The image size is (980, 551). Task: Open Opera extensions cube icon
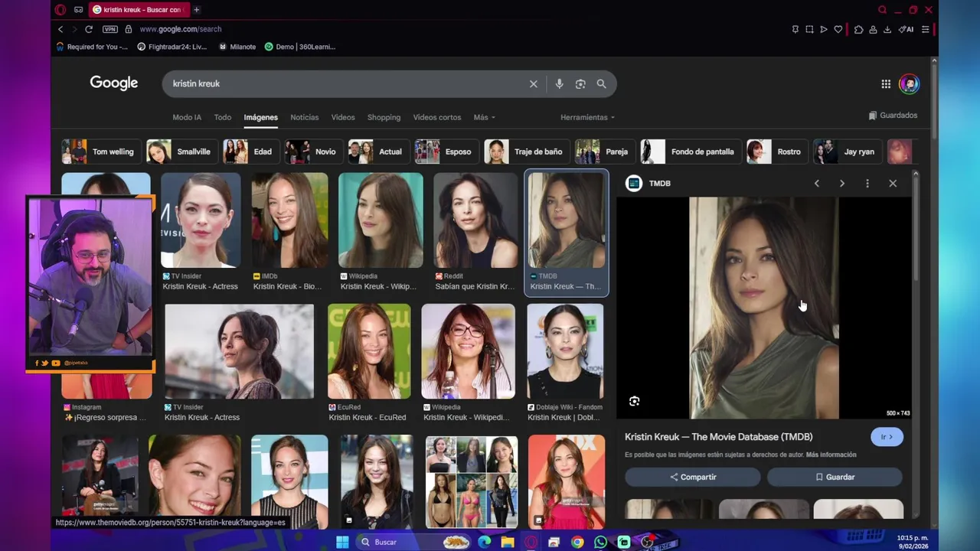(858, 29)
